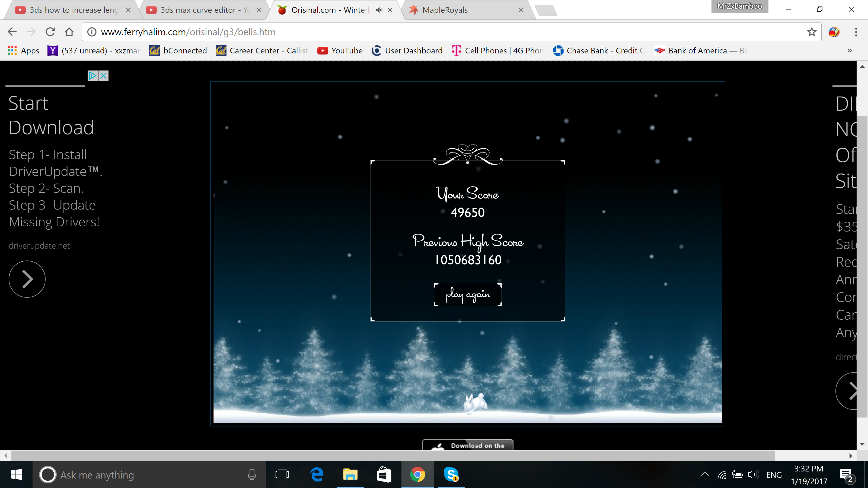
Task: Switch to the MapleRoyals tab
Action: (x=445, y=10)
